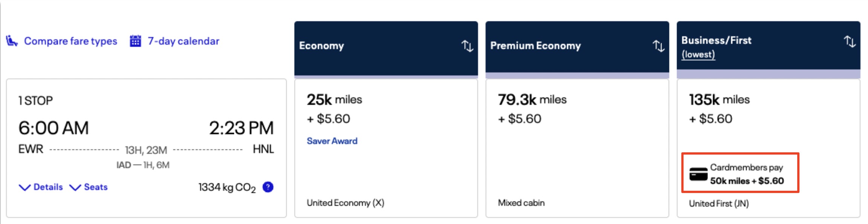The height and width of the screenshot is (224, 868).
Task: Select the Economy column header
Action: tap(321, 46)
